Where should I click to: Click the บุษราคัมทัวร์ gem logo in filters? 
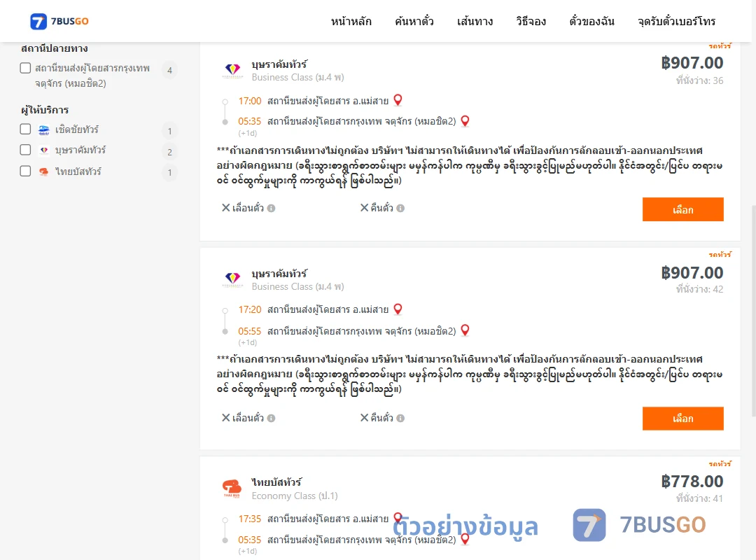pyautogui.click(x=44, y=150)
